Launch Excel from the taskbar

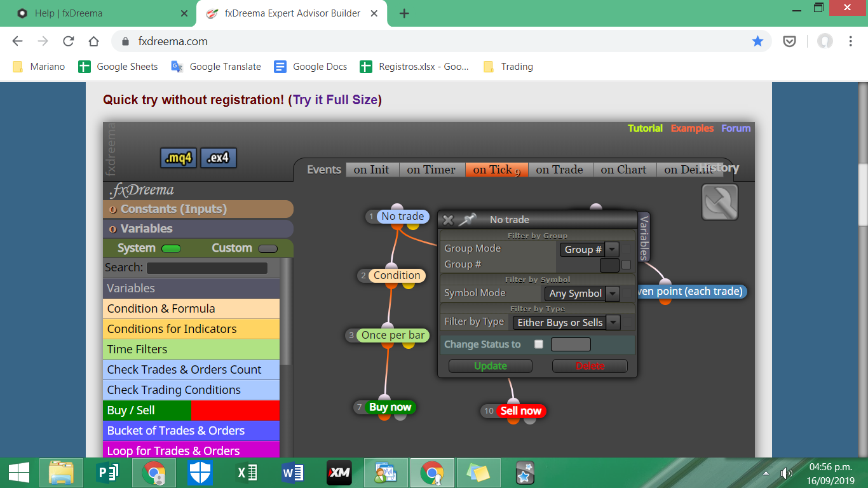[246, 473]
